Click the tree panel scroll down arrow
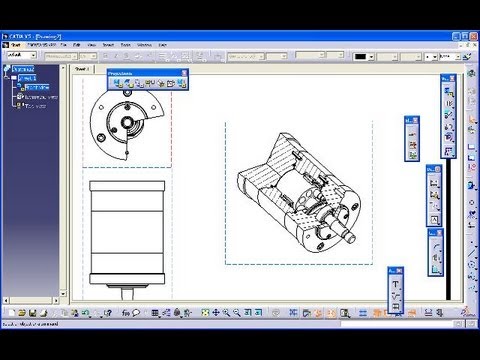This screenshot has height=360, width=480. pyautogui.click(x=63, y=294)
